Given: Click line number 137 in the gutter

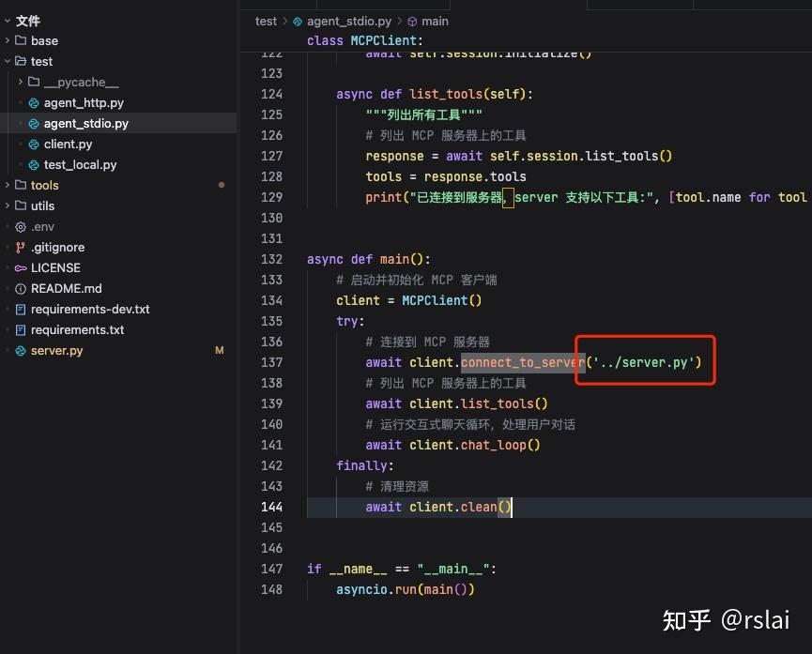Looking at the screenshot, I should click(x=272, y=362).
